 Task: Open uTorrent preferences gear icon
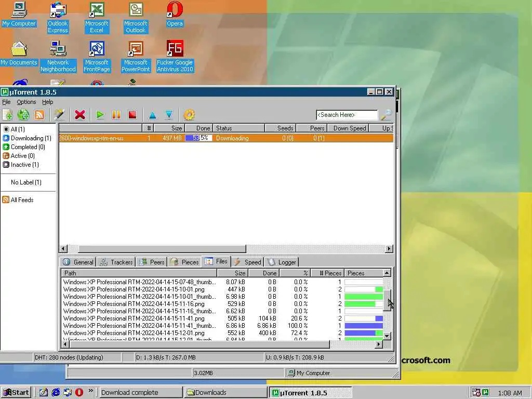coord(189,115)
